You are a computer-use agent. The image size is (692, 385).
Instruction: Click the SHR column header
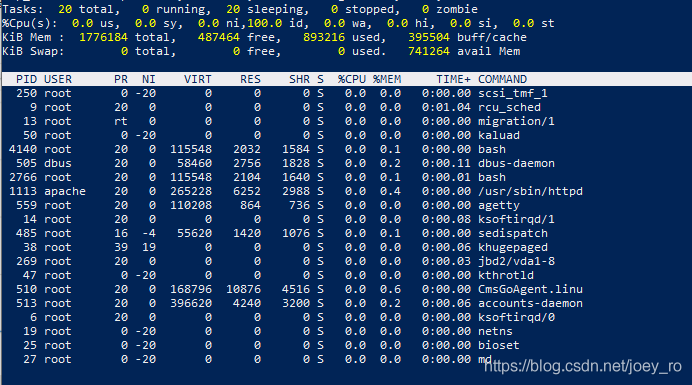pos(299,79)
